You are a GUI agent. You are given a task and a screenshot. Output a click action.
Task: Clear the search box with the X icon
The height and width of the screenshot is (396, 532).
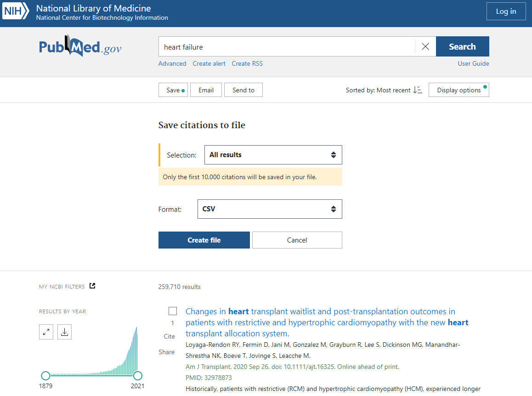coord(425,46)
